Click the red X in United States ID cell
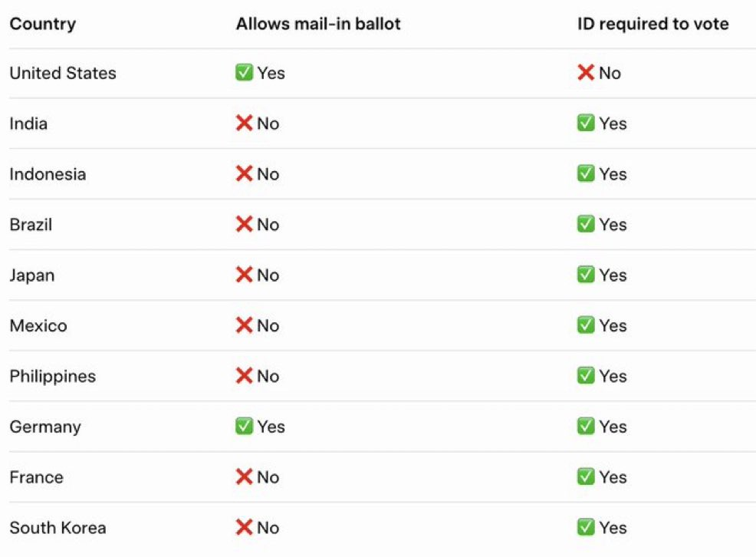This screenshot has height=557, width=756. click(586, 73)
